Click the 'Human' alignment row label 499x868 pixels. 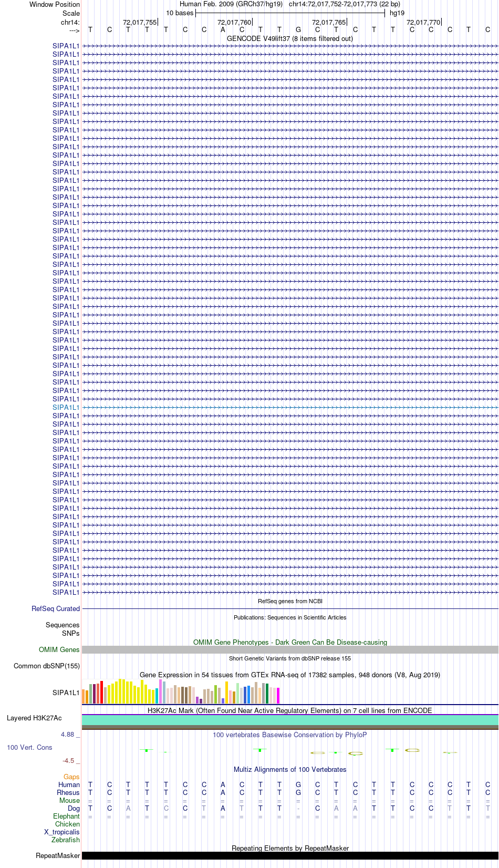(69, 784)
